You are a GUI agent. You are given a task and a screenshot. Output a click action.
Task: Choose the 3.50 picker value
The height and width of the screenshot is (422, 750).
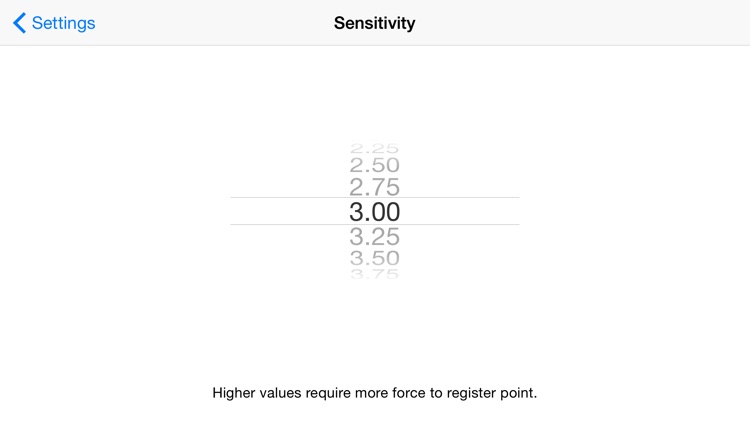click(x=374, y=258)
